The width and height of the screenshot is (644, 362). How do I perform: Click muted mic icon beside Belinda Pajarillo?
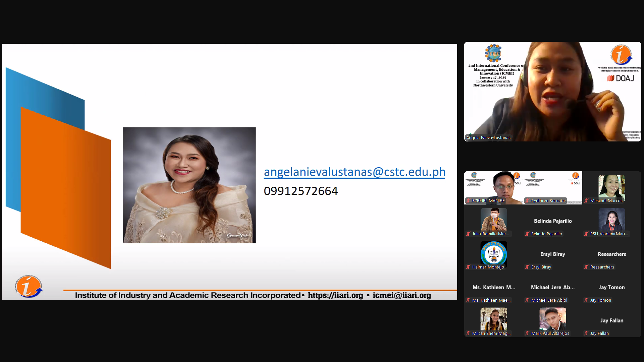[527, 234]
